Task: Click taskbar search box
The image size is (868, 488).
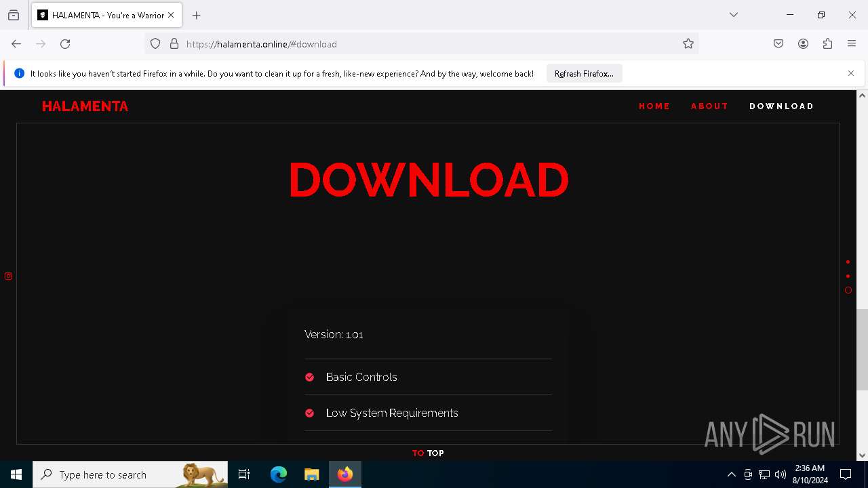Action: tap(130, 474)
